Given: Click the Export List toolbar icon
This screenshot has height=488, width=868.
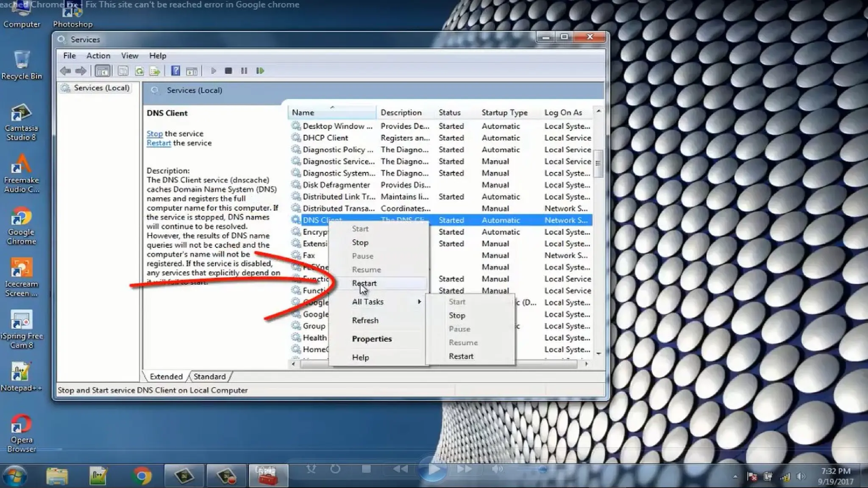Looking at the screenshot, I should point(155,71).
